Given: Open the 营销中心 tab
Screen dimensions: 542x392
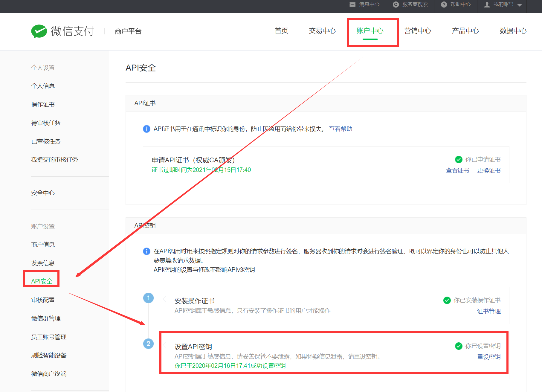Looking at the screenshot, I should click(x=417, y=31).
